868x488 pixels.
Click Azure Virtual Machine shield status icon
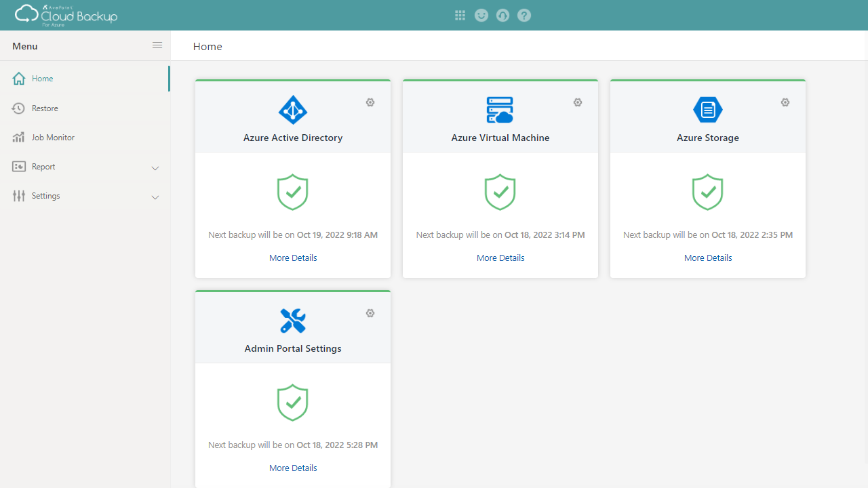500,192
